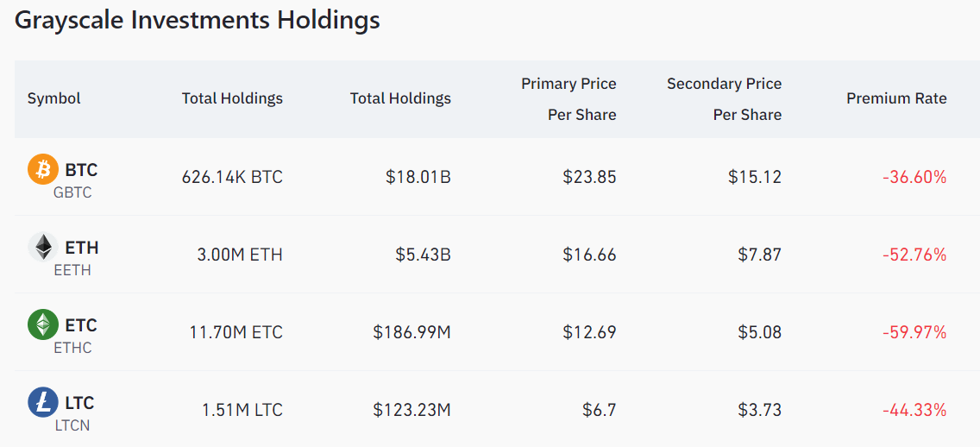The image size is (980, 447).
Task: Click the 626.14K BTC holdings cell
Action: [x=232, y=177]
